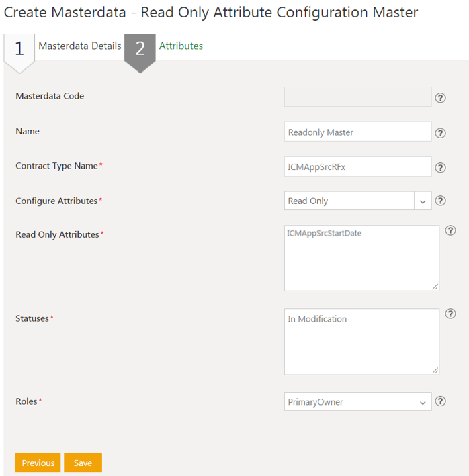Image resolution: width=469 pixels, height=476 pixels.
Task: Click the Contract Type Name field
Action: 357,167
